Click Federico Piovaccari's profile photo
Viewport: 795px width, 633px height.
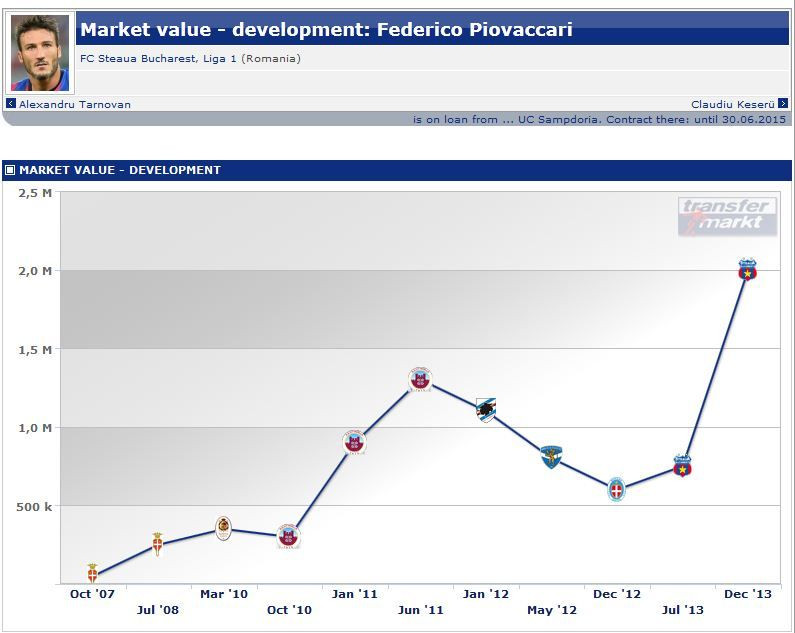(40, 53)
